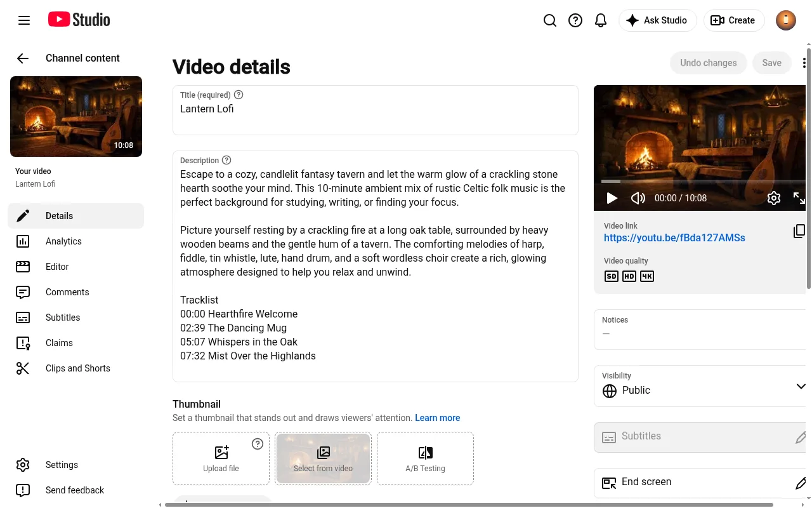Click the Ask Studio button
The image size is (812, 508).
[x=658, y=20]
